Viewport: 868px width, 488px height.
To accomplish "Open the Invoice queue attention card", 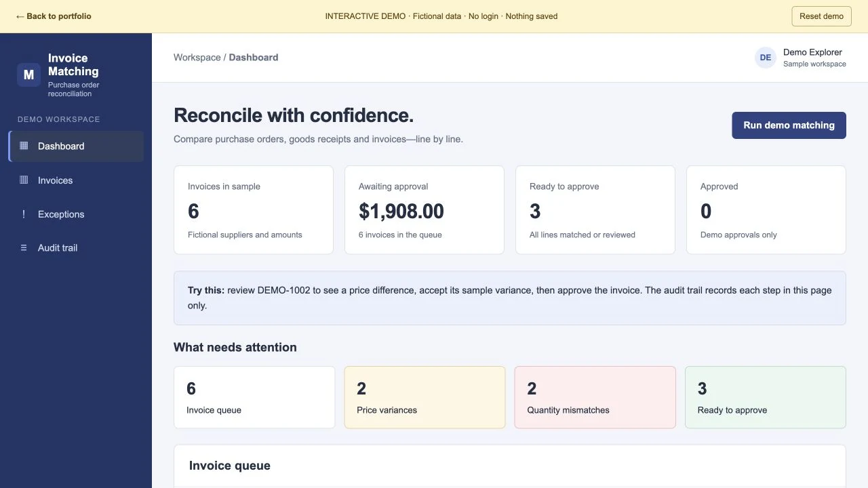I will [x=254, y=397].
